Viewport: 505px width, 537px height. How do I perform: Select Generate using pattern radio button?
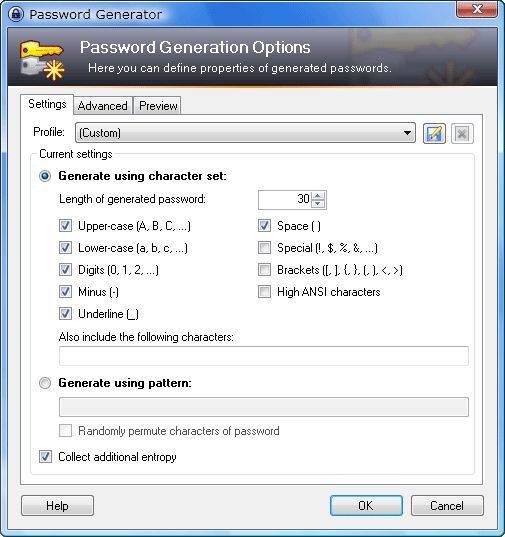click(x=45, y=383)
